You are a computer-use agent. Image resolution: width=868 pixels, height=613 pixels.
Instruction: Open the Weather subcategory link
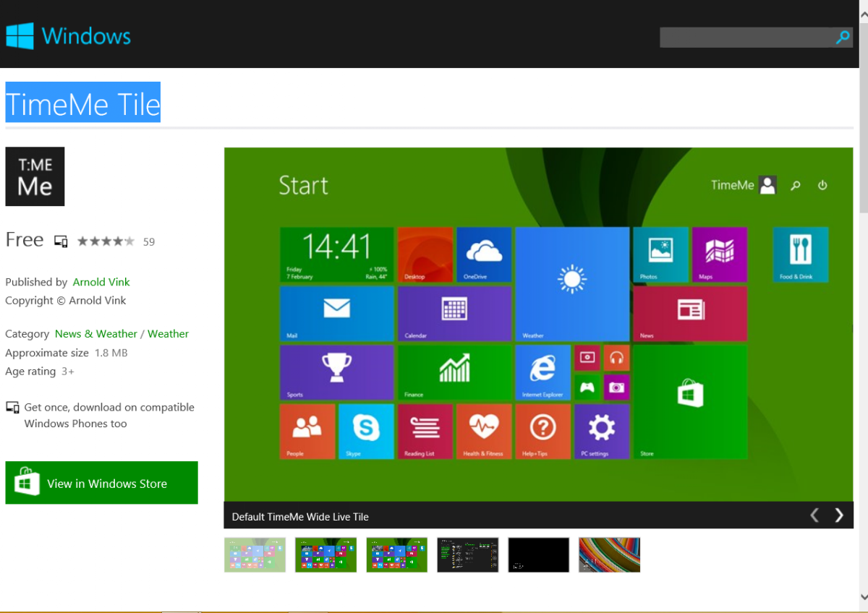168,334
